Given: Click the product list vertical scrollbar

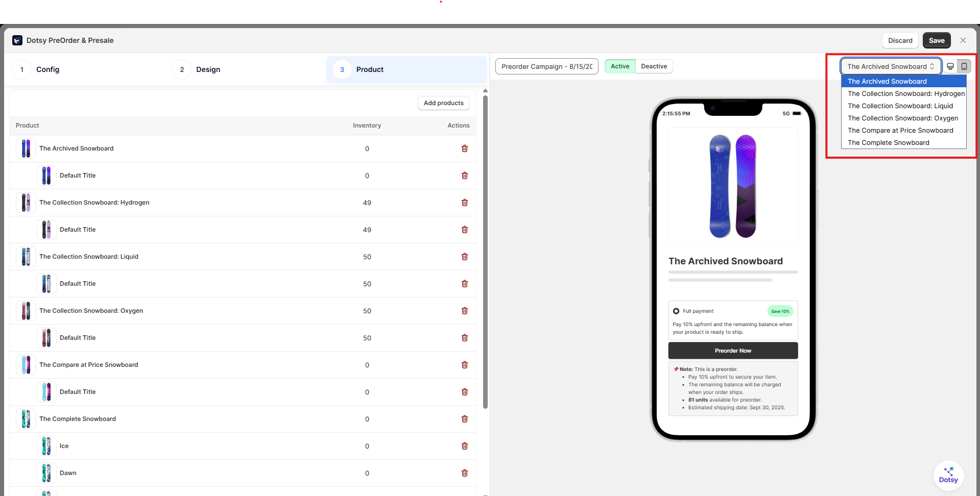Looking at the screenshot, I should [485, 250].
